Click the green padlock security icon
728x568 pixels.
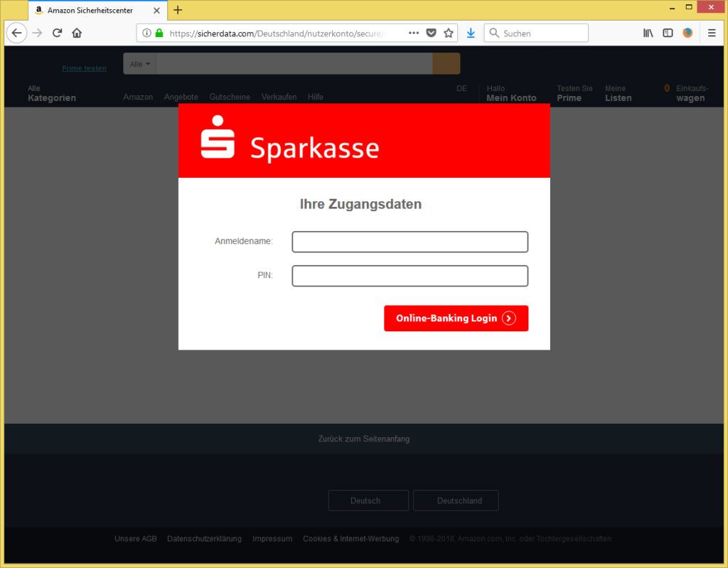[159, 33]
